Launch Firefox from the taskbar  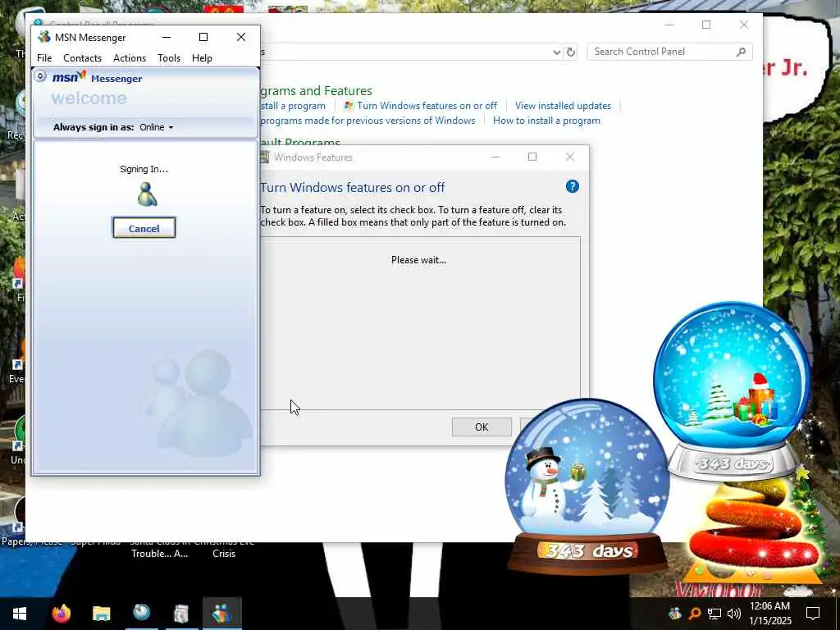(x=61, y=614)
